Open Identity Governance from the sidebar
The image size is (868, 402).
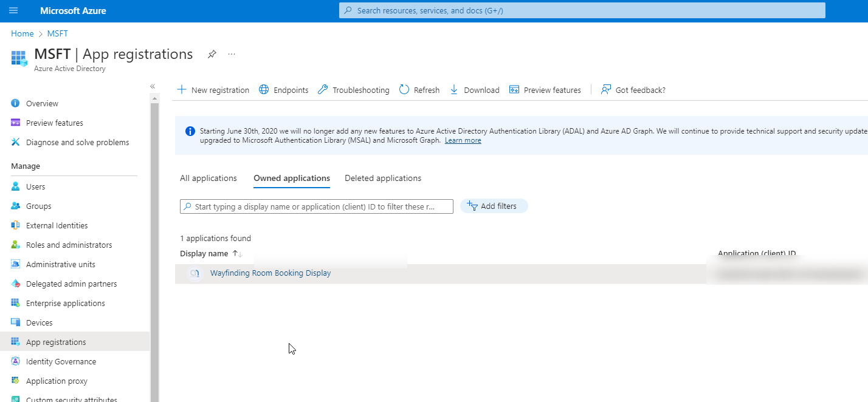coord(60,361)
